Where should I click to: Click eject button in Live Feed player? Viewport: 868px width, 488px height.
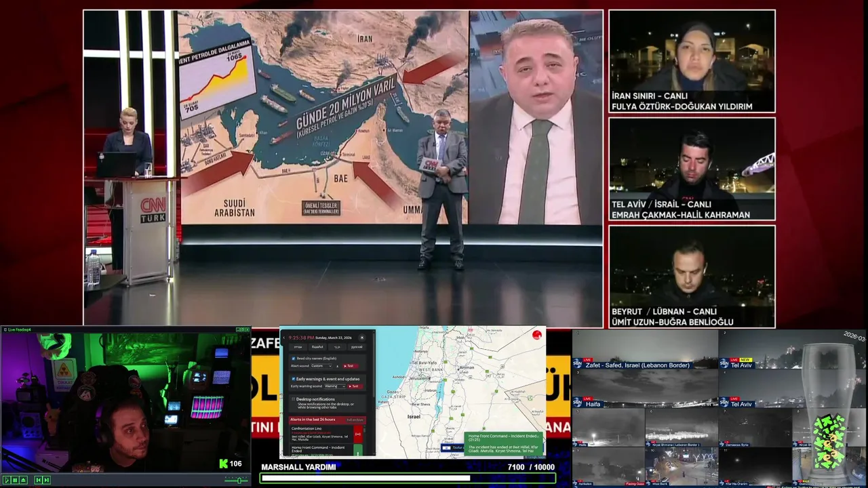pyautogui.click(x=24, y=480)
